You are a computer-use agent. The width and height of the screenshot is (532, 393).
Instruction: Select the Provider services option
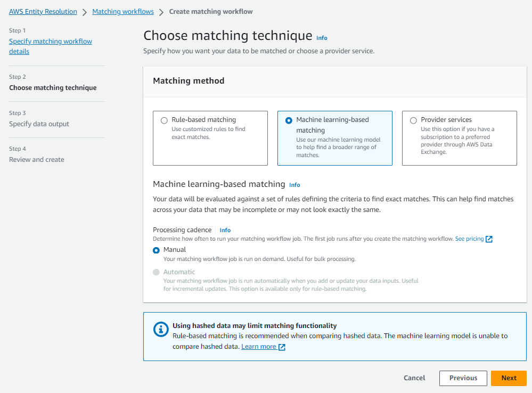[x=413, y=120]
